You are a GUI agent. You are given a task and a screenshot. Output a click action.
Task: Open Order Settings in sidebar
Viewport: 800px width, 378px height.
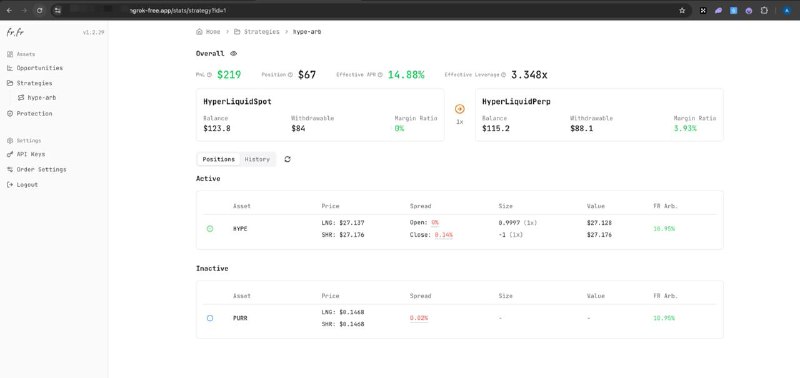pos(41,169)
